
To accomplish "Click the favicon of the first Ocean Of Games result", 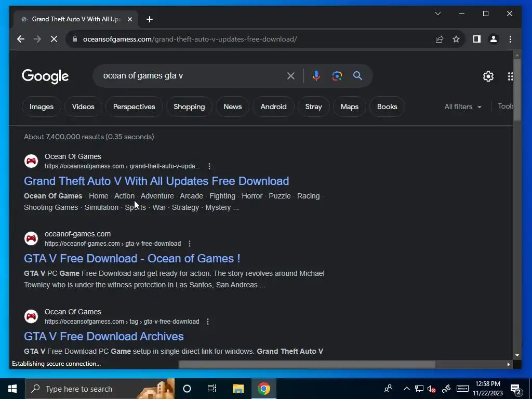I will coord(31,161).
